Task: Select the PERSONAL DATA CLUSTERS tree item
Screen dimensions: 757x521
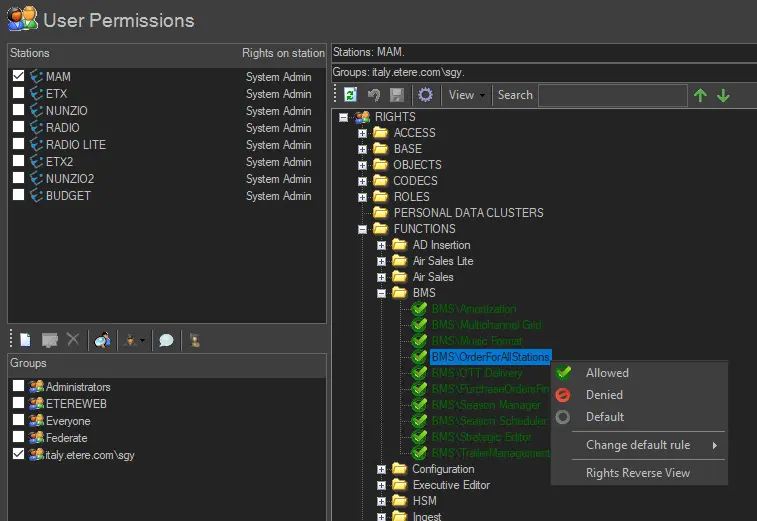Action: 468,213
